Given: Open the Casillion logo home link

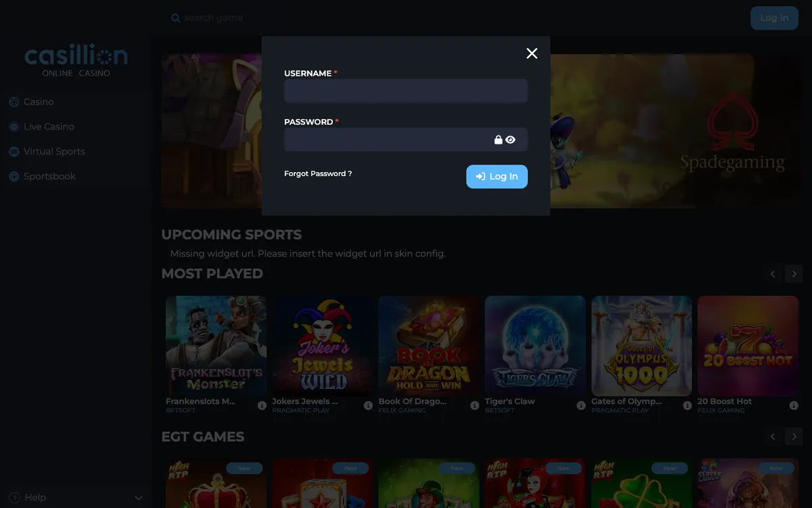Looking at the screenshot, I should 76,60.
